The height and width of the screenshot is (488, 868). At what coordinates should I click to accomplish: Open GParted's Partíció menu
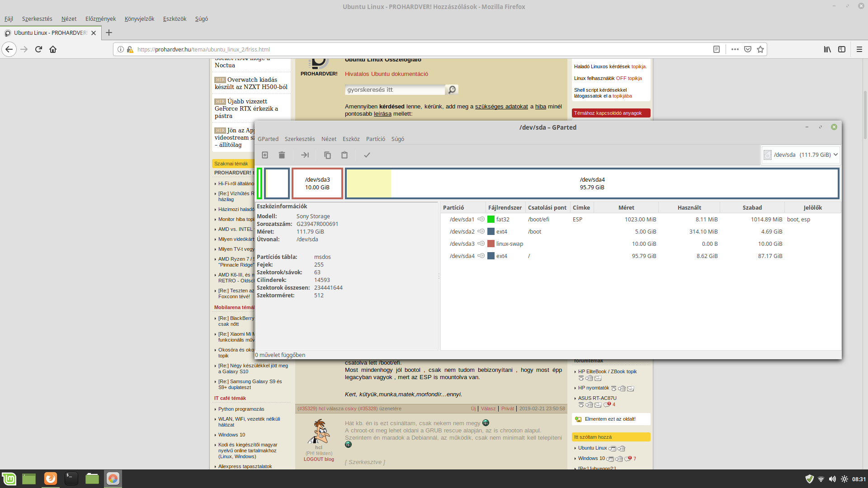[x=376, y=139]
